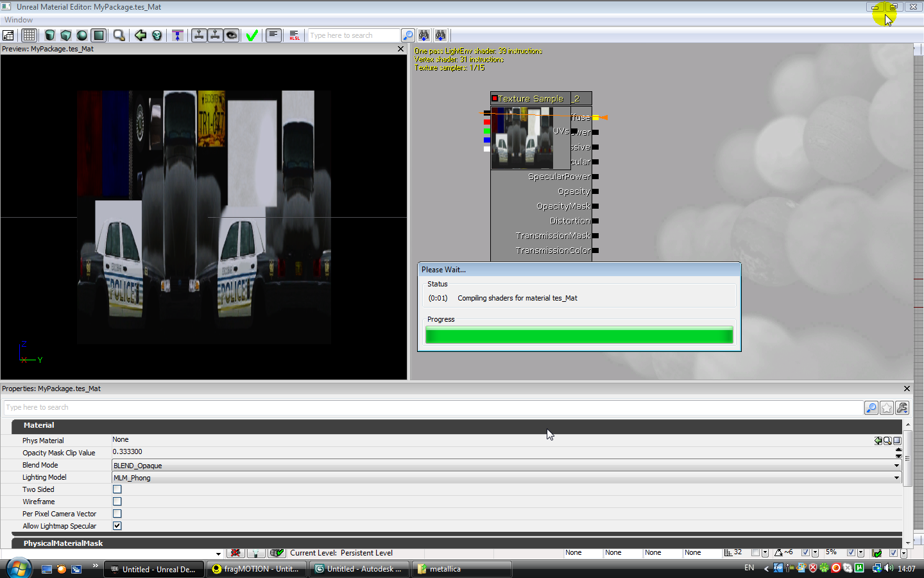Click the pink bar blue arrow icon
Image resolution: width=924 pixels, height=578 pixels.
(178, 35)
